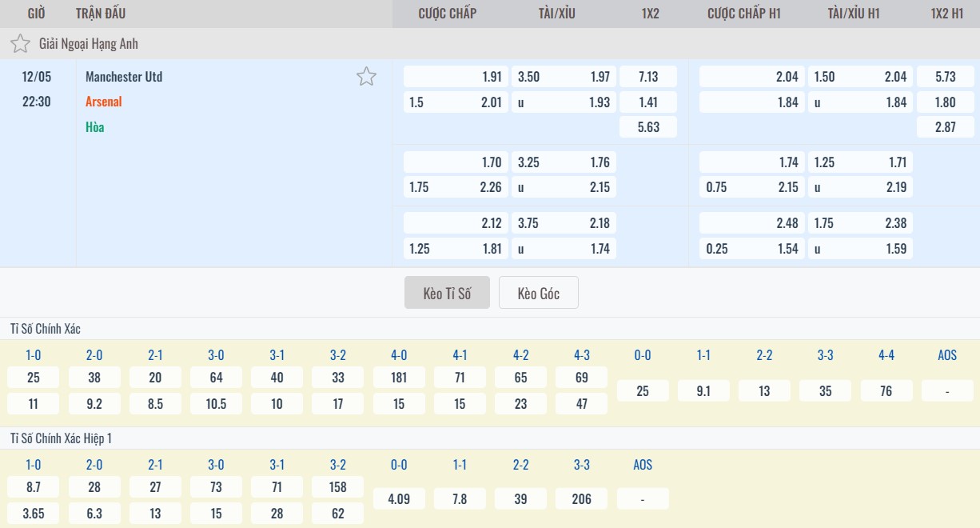Screen dimensions: 980x528
Task: Click the Cược Chấp column header
Action: pyautogui.click(x=447, y=14)
